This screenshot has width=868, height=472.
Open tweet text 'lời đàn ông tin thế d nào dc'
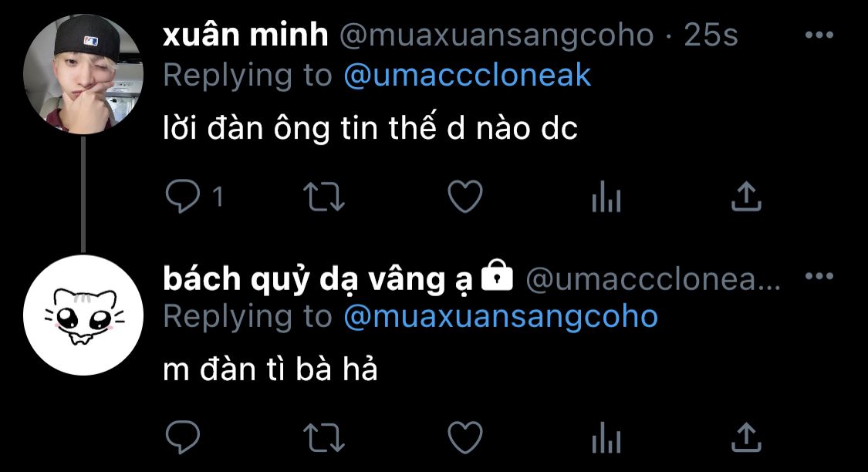click(370, 128)
